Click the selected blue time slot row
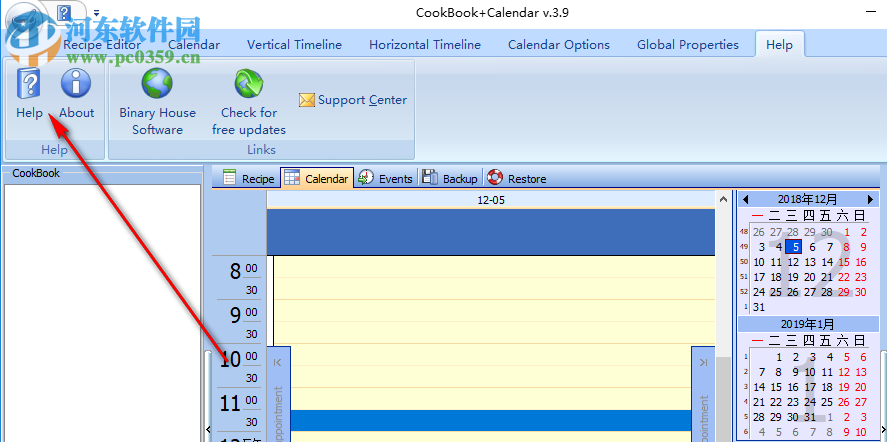887x442 pixels. pos(490,420)
